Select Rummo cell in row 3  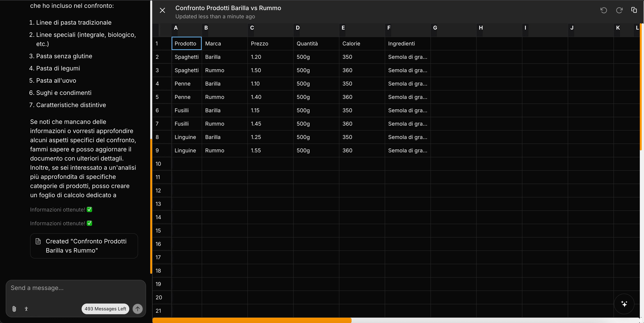(225, 70)
